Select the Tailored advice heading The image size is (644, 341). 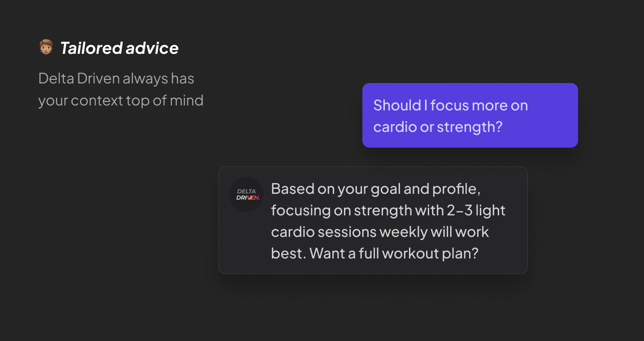pos(119,48)
